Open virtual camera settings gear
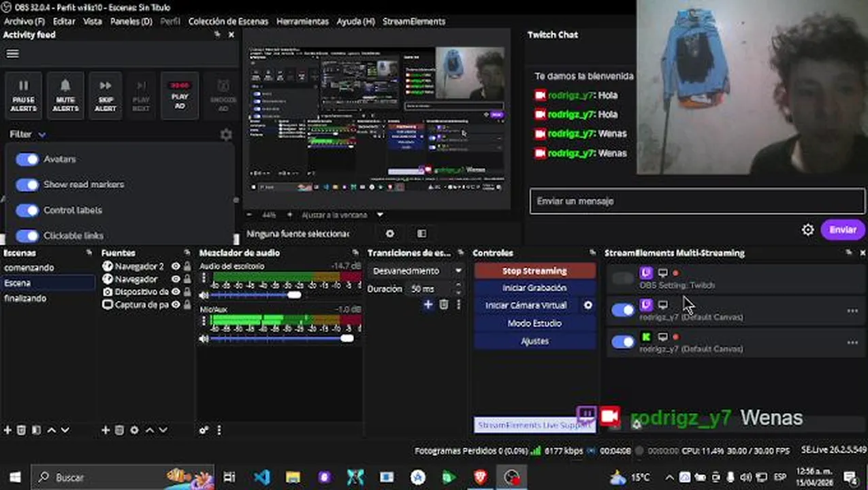This screenshot has height=490, width=868. (x=588, y=306)
